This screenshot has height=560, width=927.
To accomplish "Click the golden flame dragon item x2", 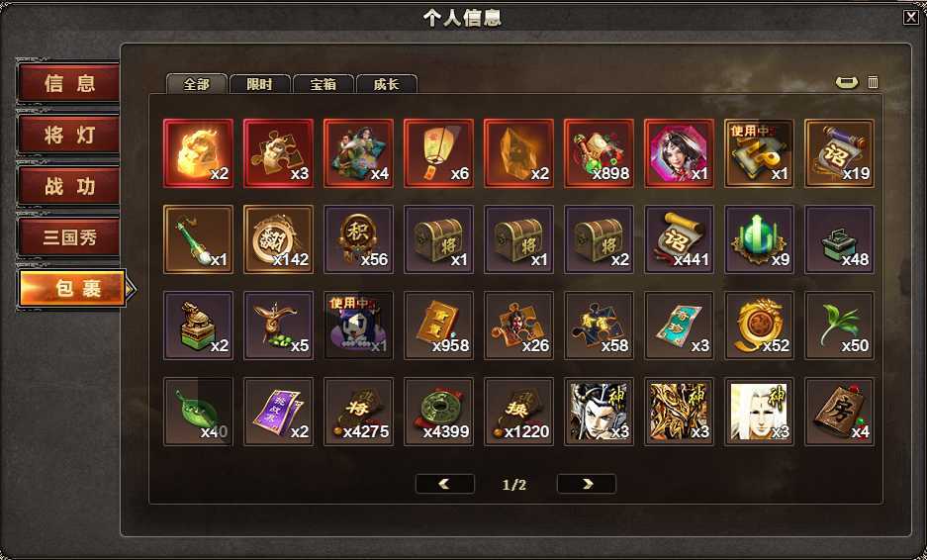I will point(198,153).
